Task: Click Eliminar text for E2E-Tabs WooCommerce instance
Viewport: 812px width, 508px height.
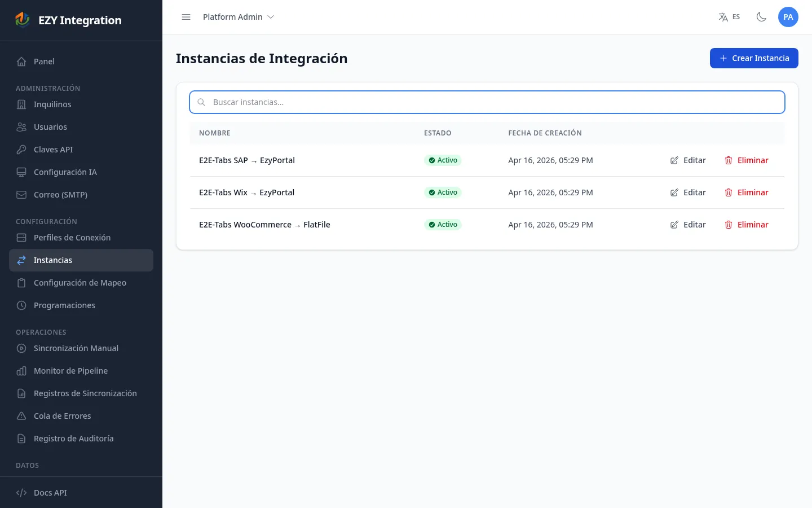Action: point(753,225)
